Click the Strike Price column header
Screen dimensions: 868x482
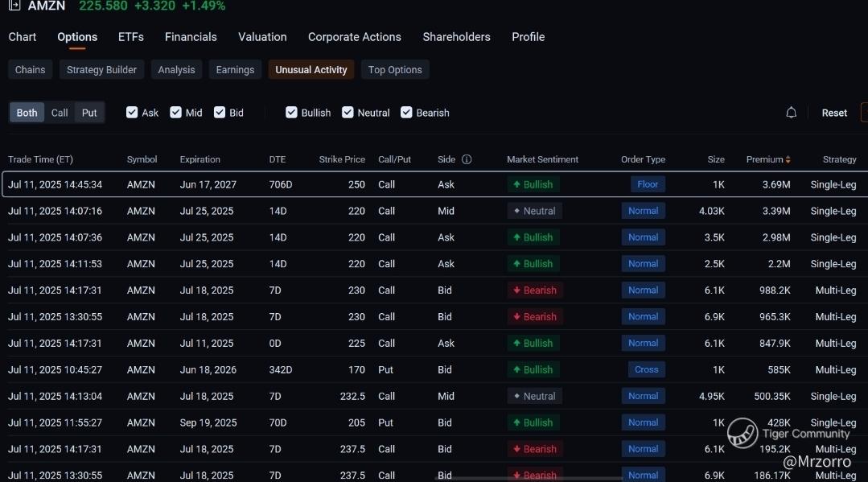click(x=342, y=159)
